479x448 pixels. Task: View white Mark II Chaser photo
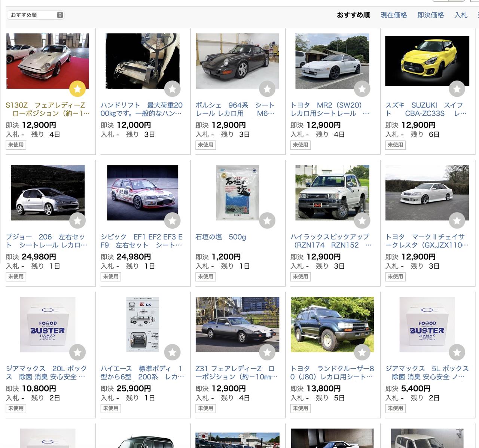427,193
